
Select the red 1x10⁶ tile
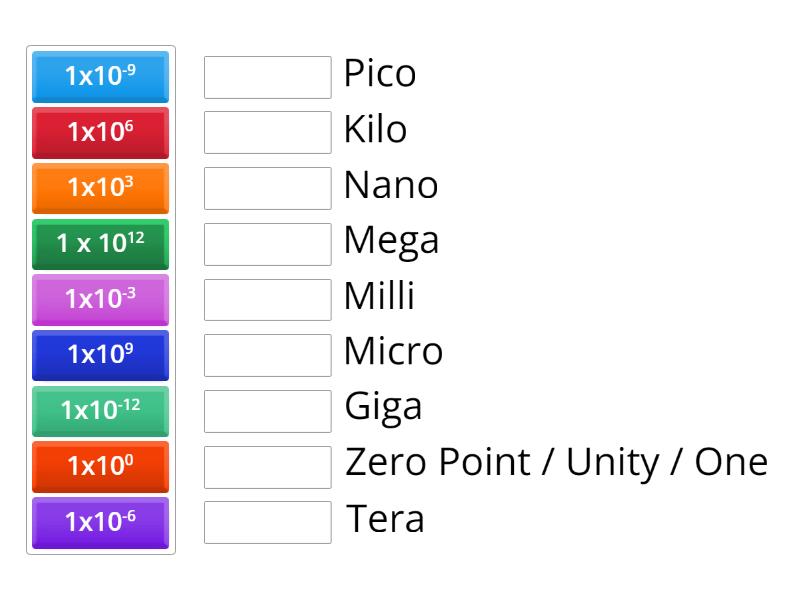[x=100, y=133]
